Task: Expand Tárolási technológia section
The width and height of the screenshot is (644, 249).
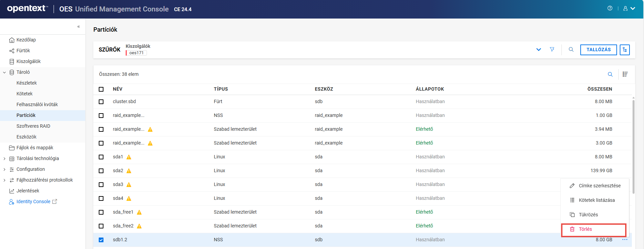Action: click(4, 159)
